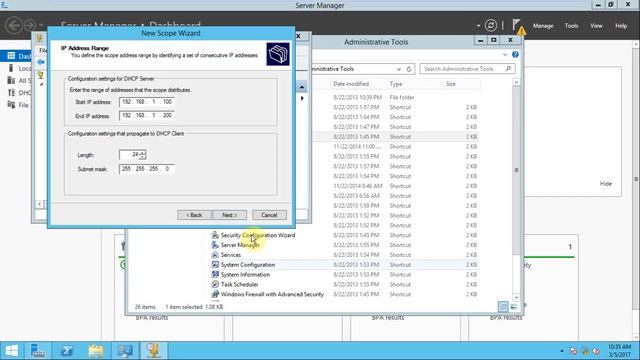The image size is (640, 360).
Task: Click Server Manager forward navigation arrow
Action: tap(30, 25)
